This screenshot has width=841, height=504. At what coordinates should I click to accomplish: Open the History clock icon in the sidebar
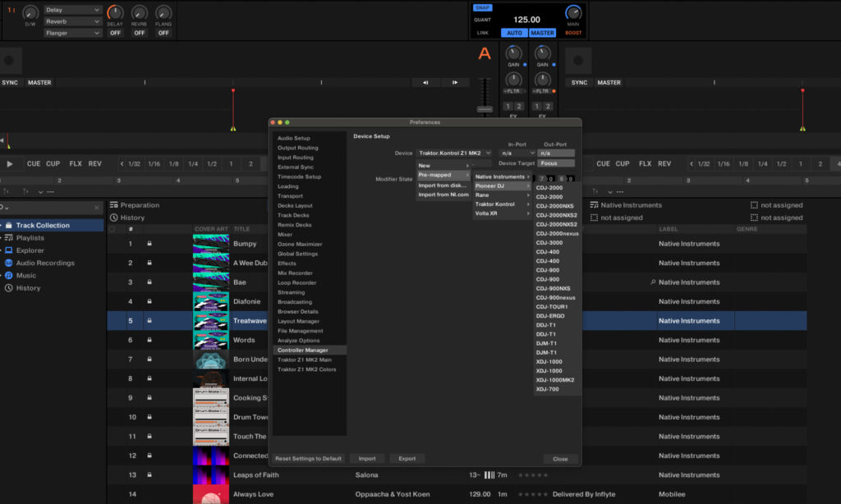(x=7, y=286)
